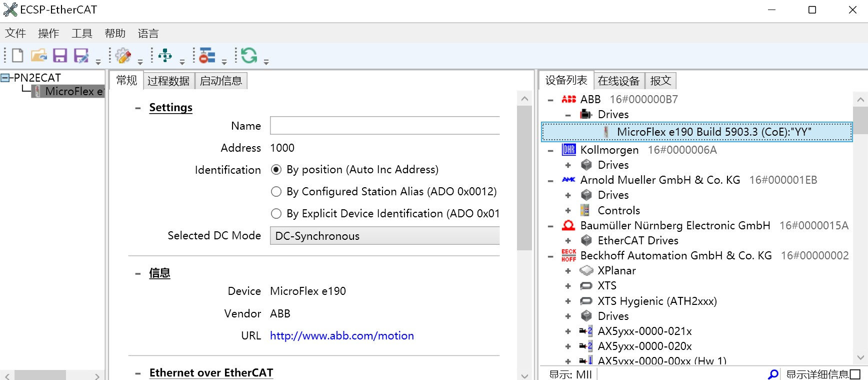Click the AMK Arnold Mueller logo icon

click(568, 180)
